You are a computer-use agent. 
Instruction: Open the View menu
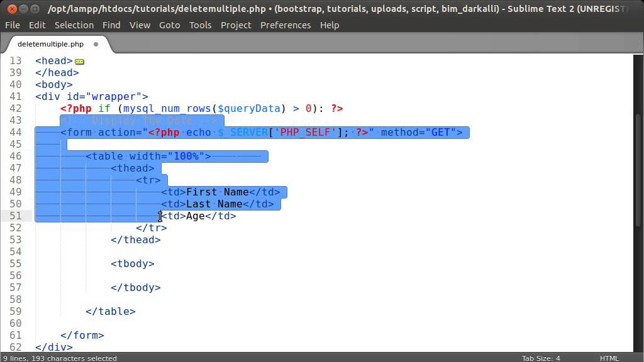140,25
